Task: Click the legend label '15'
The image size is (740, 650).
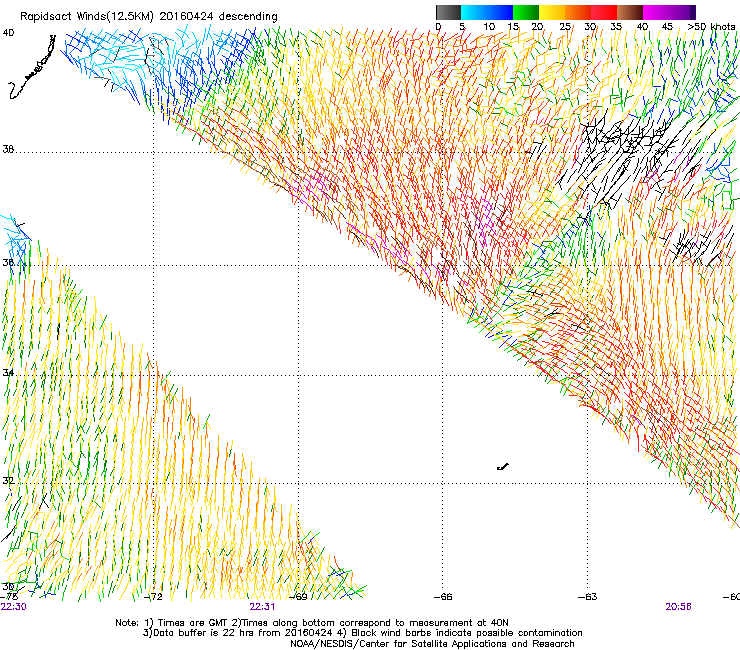Action: click(513, 27)
